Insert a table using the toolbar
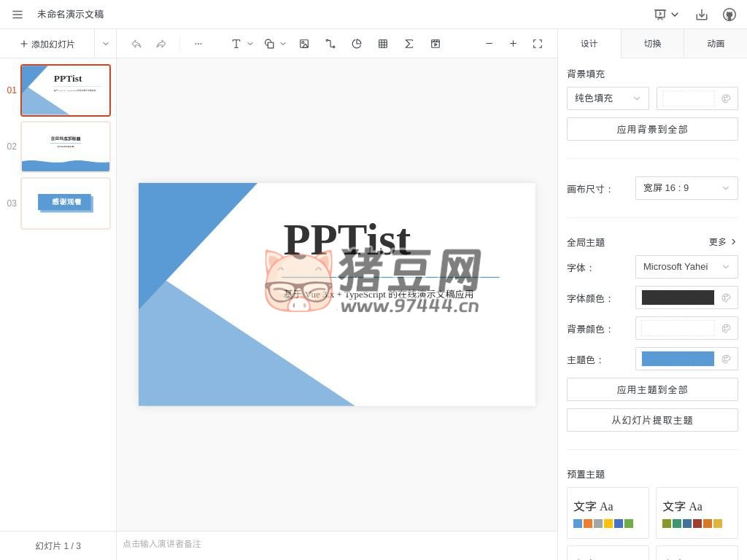Image resolution: width=747 pixels, height=560 pixels. [383, 44]
